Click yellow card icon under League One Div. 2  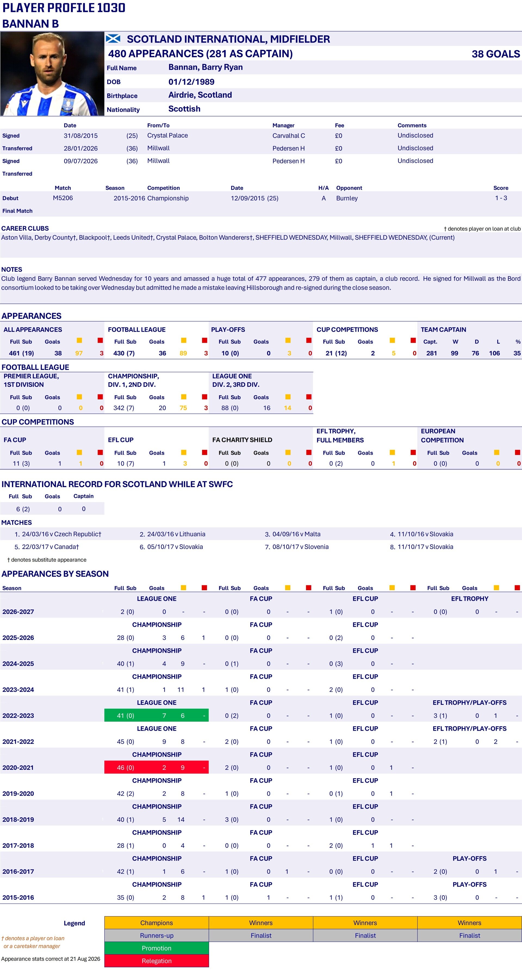[288, 397]
